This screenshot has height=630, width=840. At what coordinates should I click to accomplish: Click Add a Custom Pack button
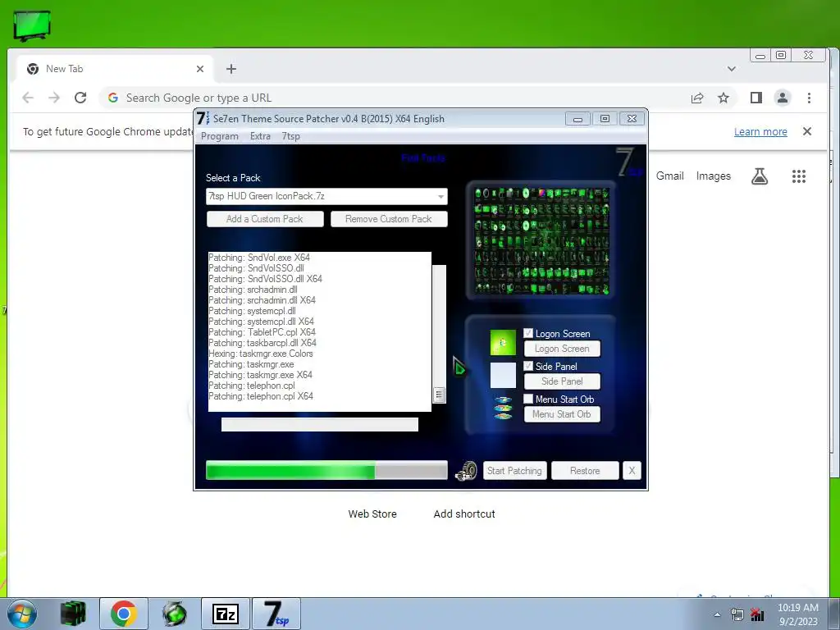click(265, 219)
